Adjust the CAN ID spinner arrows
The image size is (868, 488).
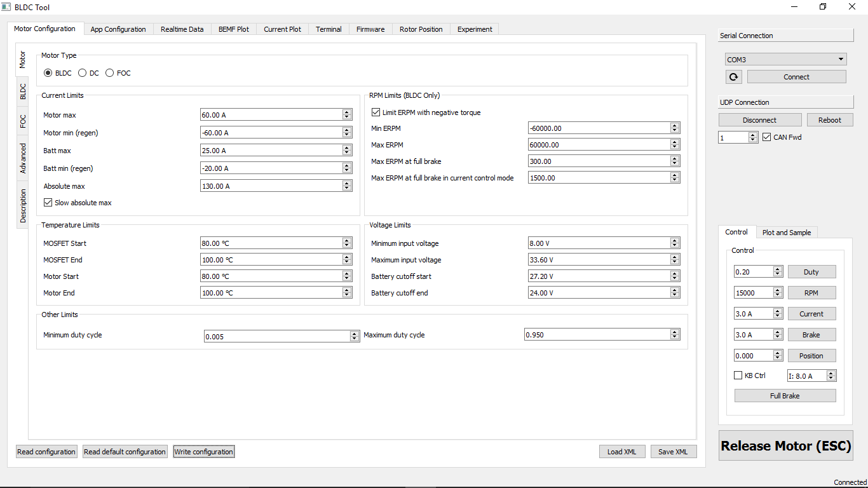coord(753,137)
